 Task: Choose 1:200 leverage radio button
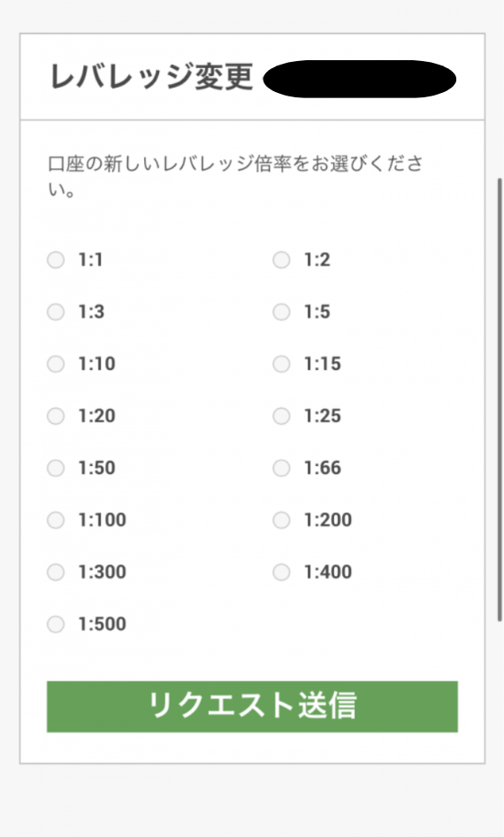click(281, 520)
